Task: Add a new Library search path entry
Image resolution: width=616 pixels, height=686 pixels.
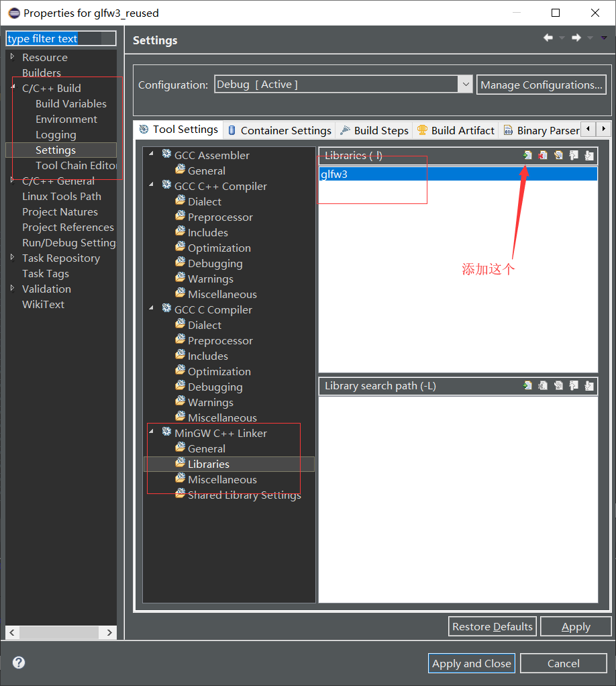Action: 527,385
